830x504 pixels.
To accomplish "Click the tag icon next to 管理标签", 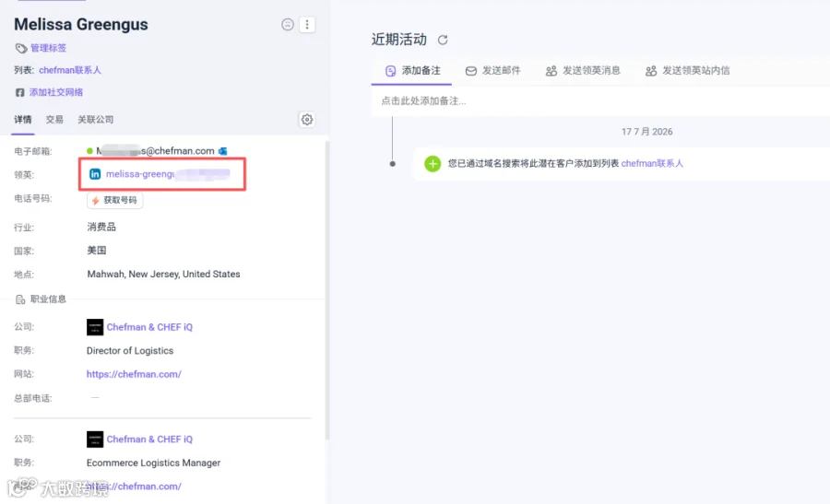I will pyautogui.click(x=20, y=48).
